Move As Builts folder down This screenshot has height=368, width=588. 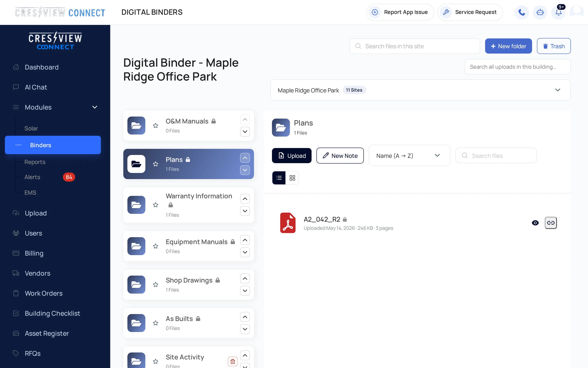tap(245, 329)
